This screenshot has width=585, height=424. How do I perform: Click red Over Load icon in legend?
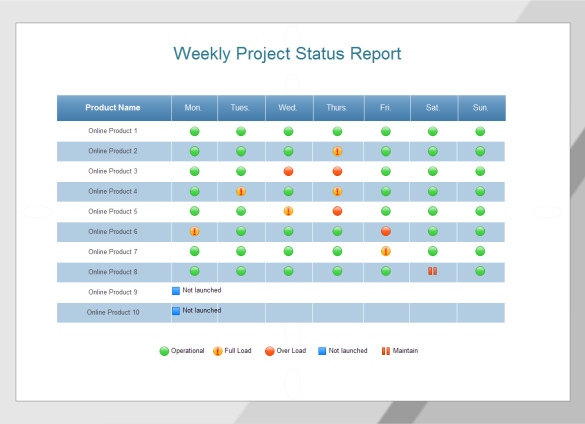tap(269, 351)
